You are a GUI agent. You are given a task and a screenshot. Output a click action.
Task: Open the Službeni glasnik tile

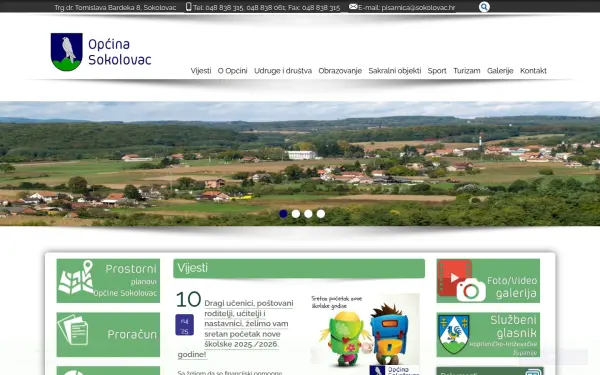[x=488, y=335]
